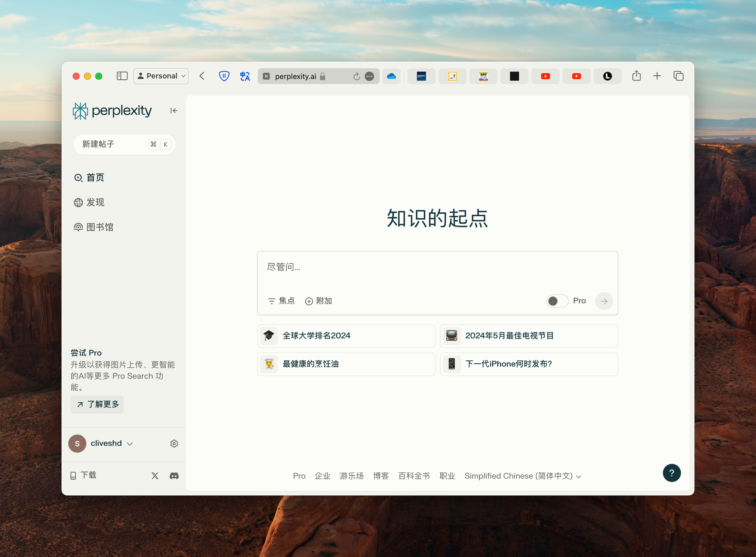Click the round help question mark button
Image resolution: width=756 pixels, height=557 pixels.
671,473
